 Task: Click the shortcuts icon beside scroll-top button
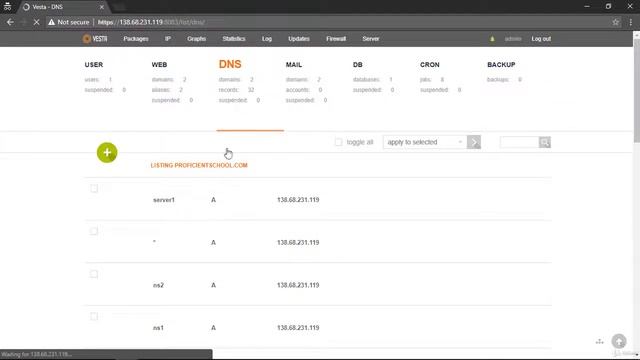tap(599, 342)
